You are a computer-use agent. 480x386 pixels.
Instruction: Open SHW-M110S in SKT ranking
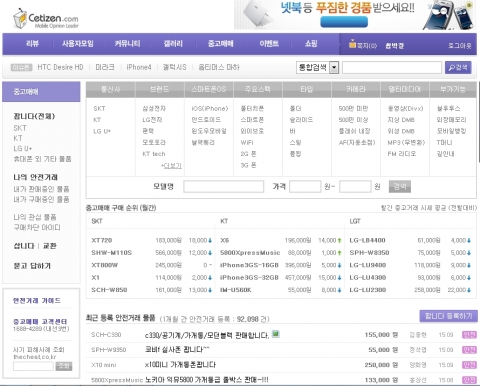112,253
